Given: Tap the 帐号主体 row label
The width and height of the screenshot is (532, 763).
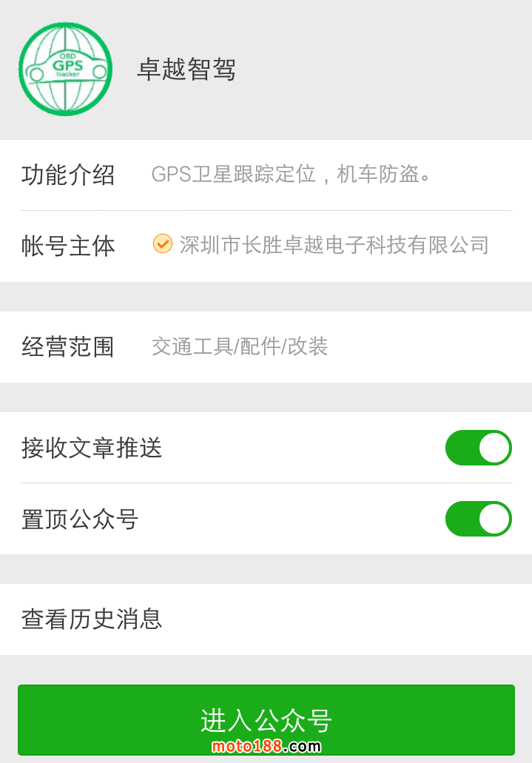Looking at the screenshot, I should [68, 246].
